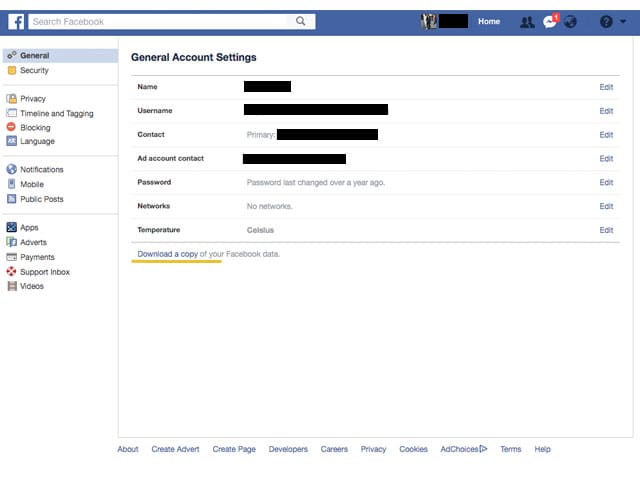Image resolution: width=640 pixels, height=480 pixels.
Task: Expand the account dropdown arrow
Action: tap(623, 21)
